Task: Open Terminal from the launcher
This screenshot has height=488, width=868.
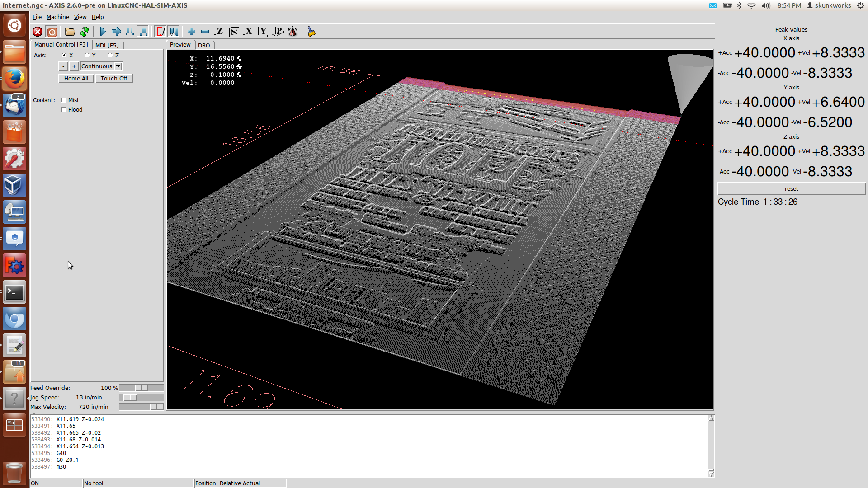Action: (x=14, y=292)
